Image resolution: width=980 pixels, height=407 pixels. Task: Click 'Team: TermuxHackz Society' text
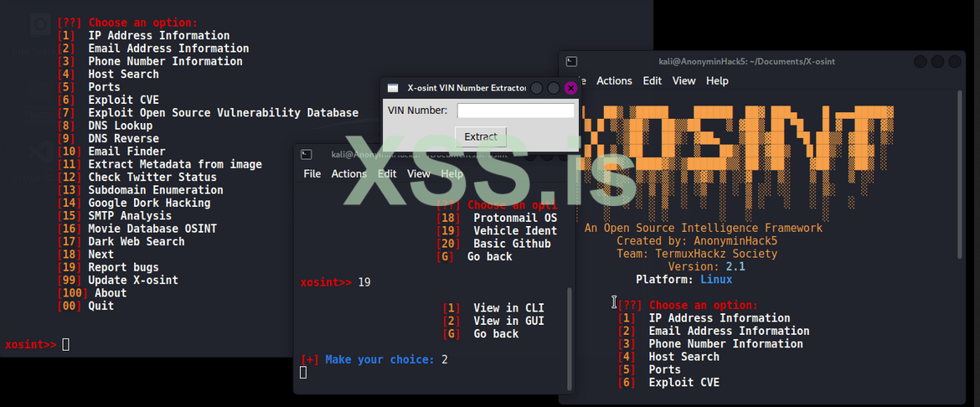697,254
